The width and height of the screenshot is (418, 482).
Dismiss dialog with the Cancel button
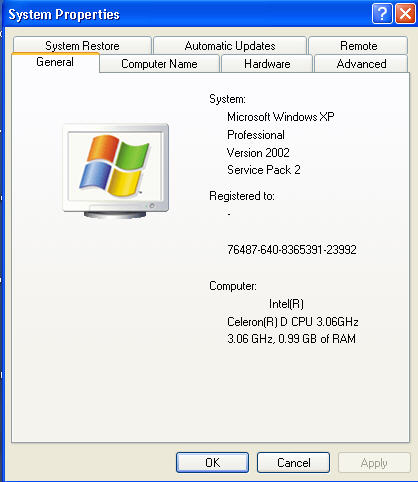click(293, 463)
